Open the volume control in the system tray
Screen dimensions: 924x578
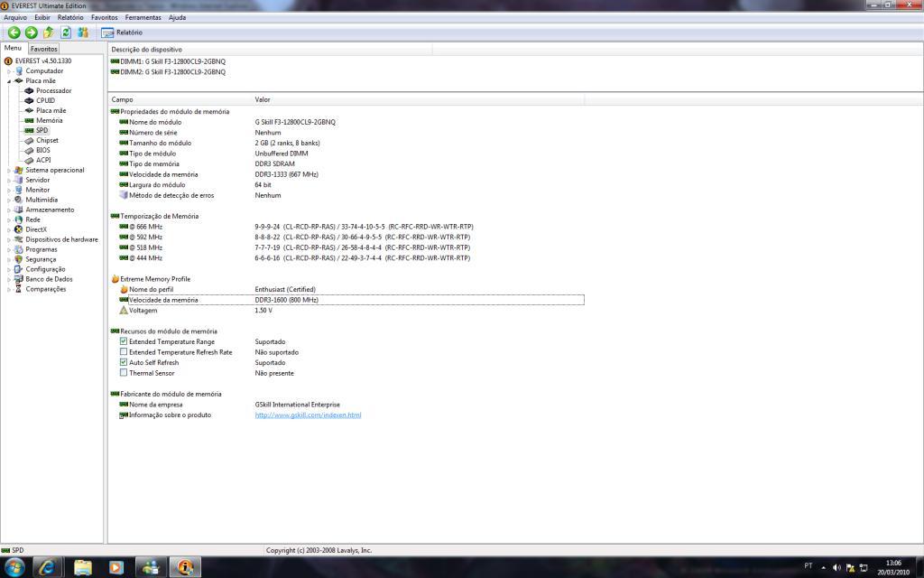click(836, 568)
